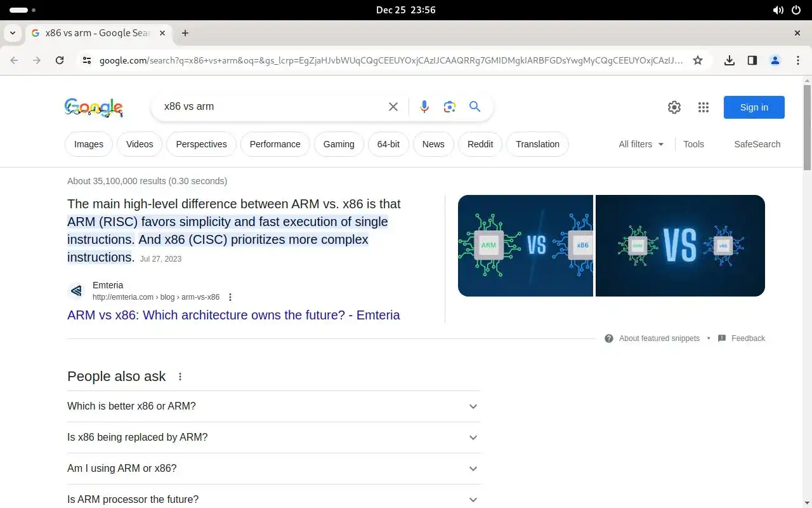Open the Google apps grid
Viewport: 812px width, 508px height.
point(704,107)
